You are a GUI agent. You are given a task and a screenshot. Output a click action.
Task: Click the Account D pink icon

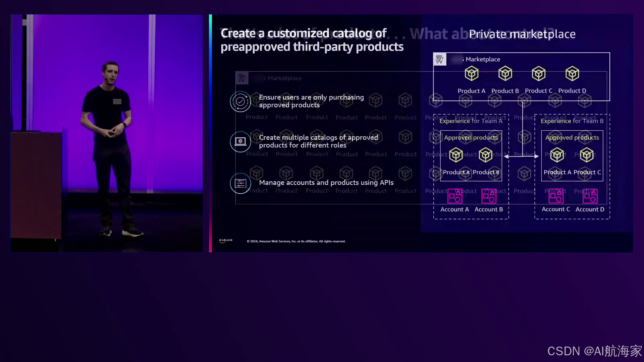coord(590,196)
